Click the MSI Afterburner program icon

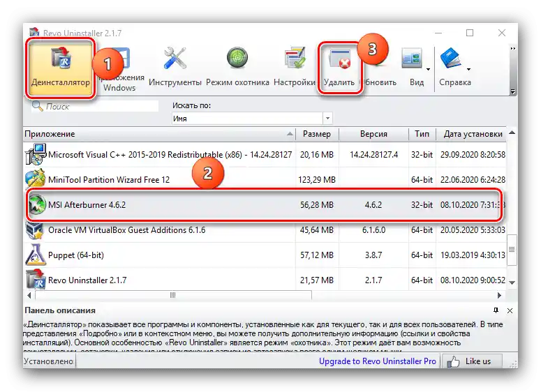click(36, 204)
